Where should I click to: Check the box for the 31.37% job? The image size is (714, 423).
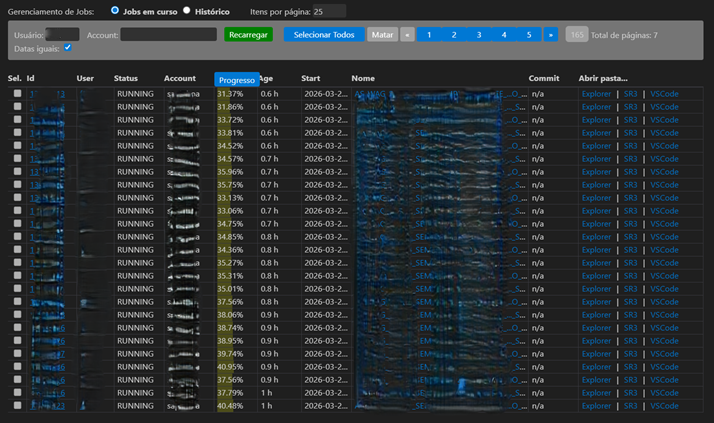click(x=17, y=93)
